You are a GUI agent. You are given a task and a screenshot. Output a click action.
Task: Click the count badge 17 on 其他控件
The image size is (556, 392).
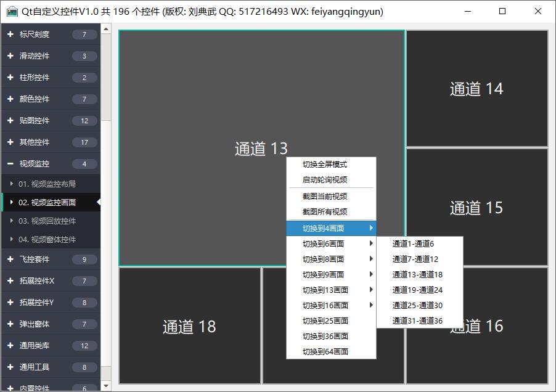click(84, 142)
